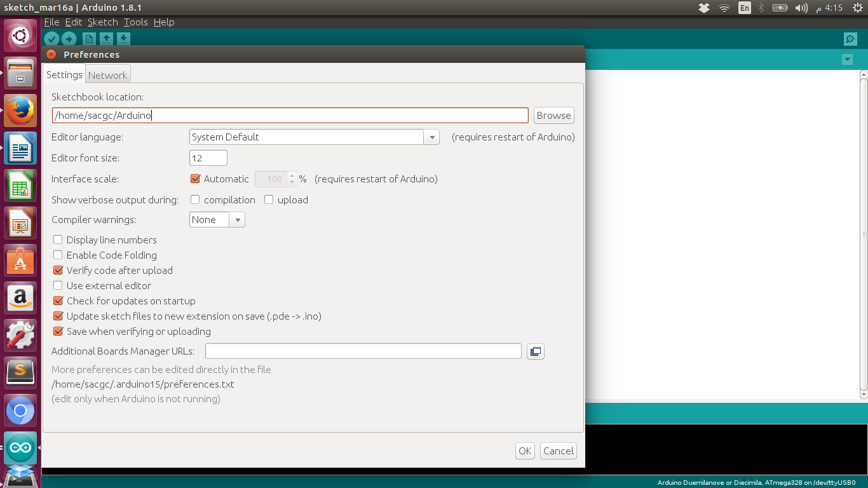
Task: Open LibreOffice Calc from the dock
Action: click(20, 186)
